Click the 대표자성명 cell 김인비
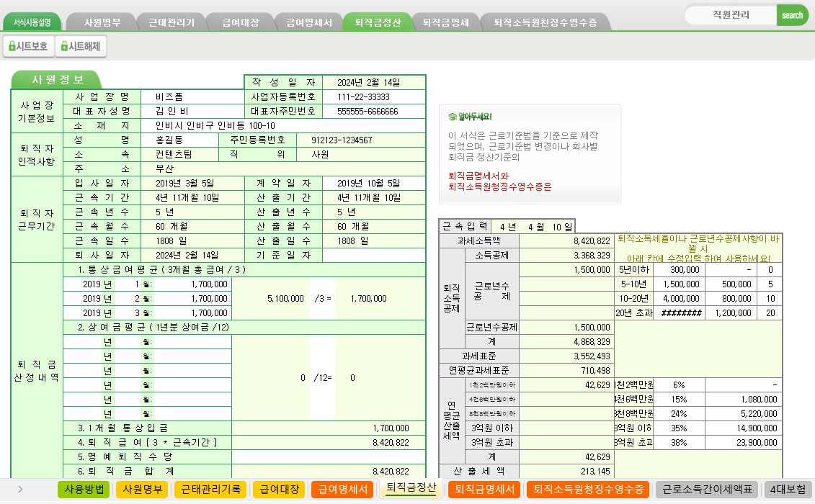The height and width of the screenshot is (504, 815). click(x=192, y=111)
